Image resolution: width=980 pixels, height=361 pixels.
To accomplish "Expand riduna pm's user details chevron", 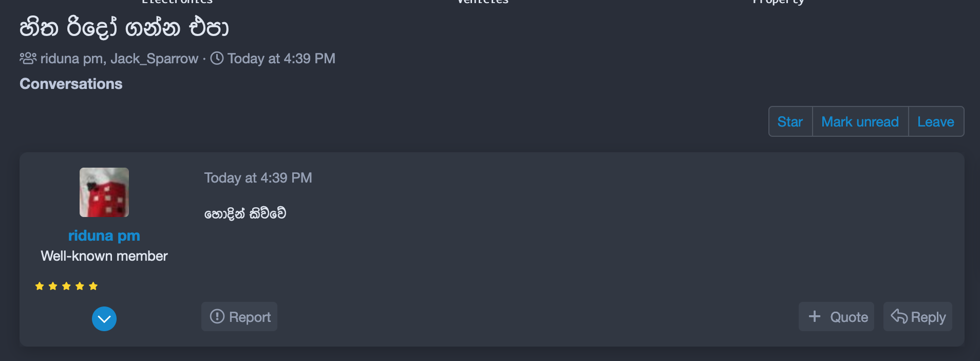I will point(104,319).
